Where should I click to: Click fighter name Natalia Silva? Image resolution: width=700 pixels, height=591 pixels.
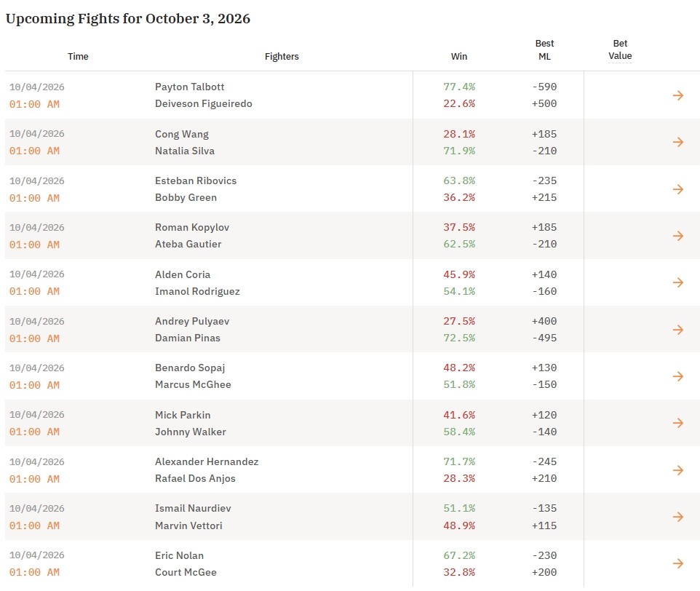pos(185,151)
